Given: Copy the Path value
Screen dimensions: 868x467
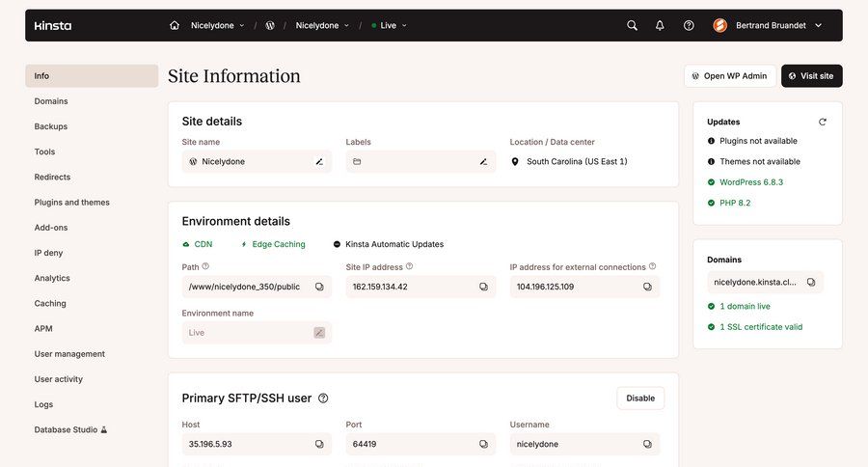Looking at the screenshot, I should (x=319, y=287).
